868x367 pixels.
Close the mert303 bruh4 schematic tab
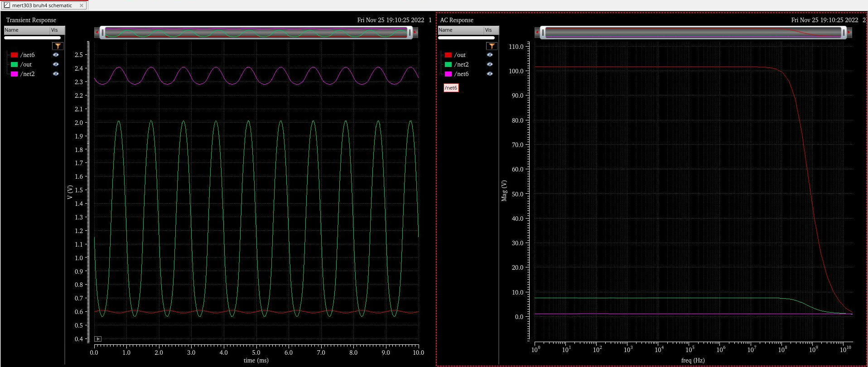tap(82, 5)
